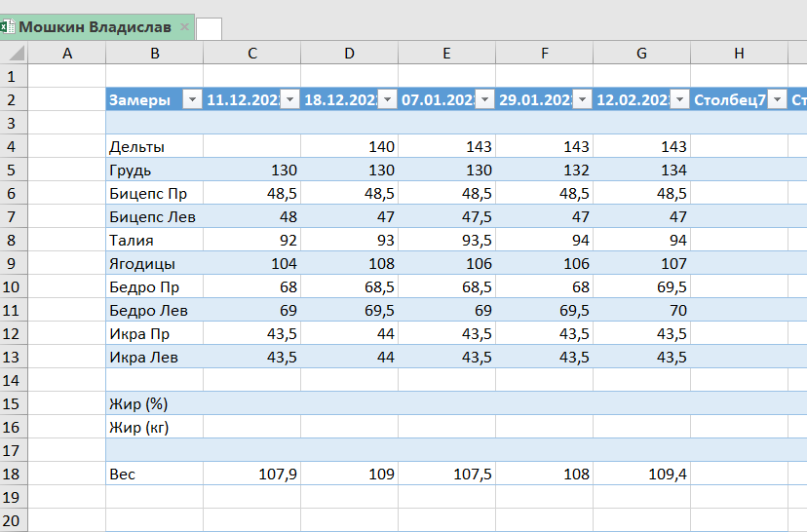Open the 12.02 date column filter dropdown

pos(679,99)
